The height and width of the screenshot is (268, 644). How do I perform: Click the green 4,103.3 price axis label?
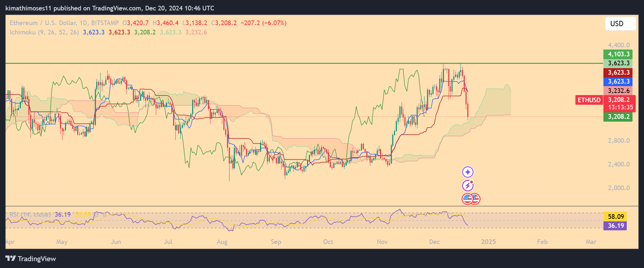pyautogui.click(x=618, y=54)
